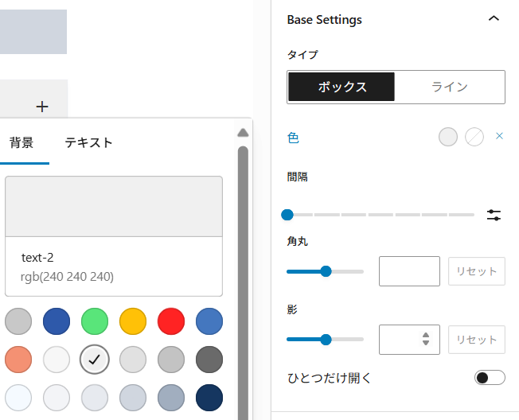
Task: Pick the red color swatch
Action: pyautogui.click(x=171, y=321)
